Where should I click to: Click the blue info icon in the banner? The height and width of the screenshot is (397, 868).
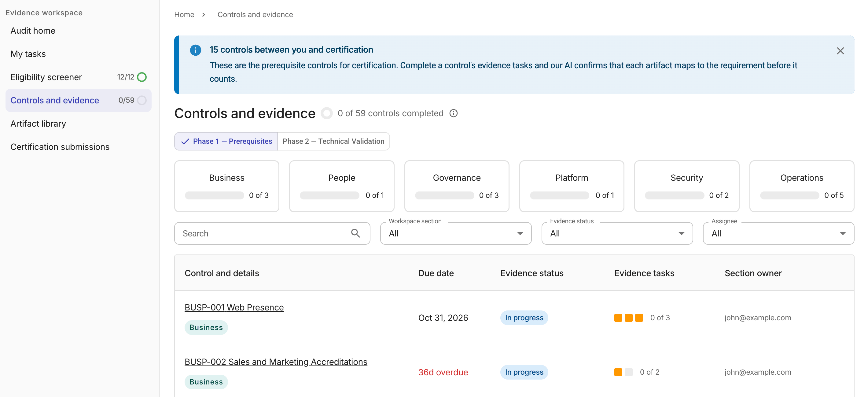(195, 50)
